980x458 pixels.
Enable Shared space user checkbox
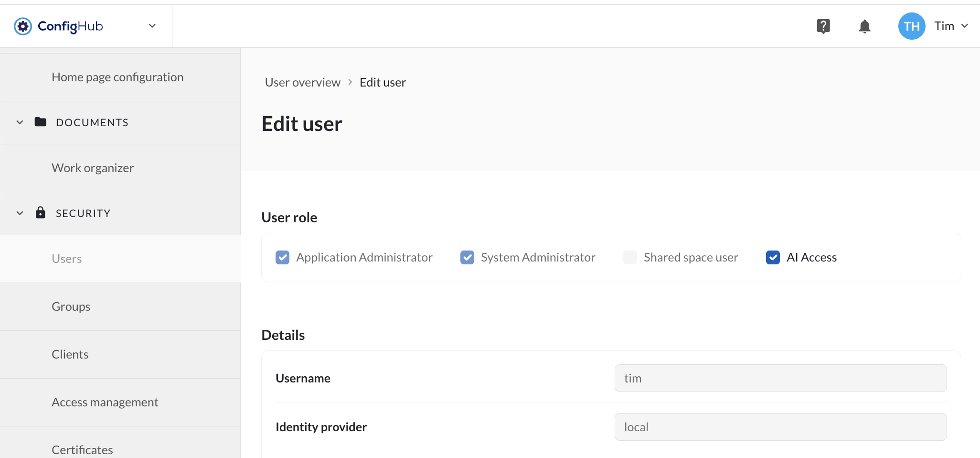pos(630,258)
